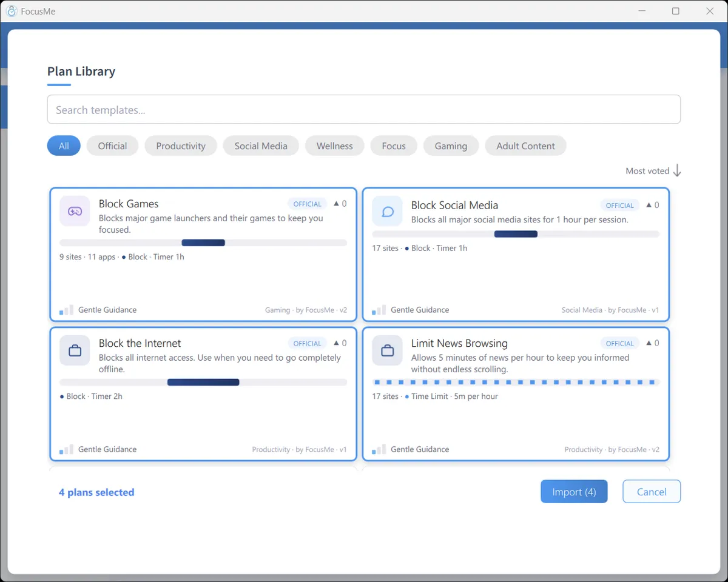Image resolution: width=728 pixels, height=582 pixels.
Task: Click the chat bubble icon on Block Social Media
Action: [387, 212]
